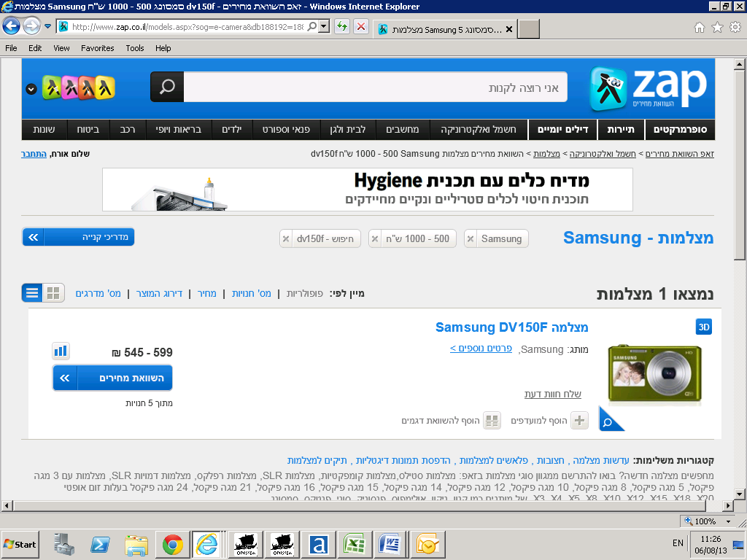This screenshot has width=747, height=560.
Task: Open the פנאי וספורט category
Action: [286, 130]
